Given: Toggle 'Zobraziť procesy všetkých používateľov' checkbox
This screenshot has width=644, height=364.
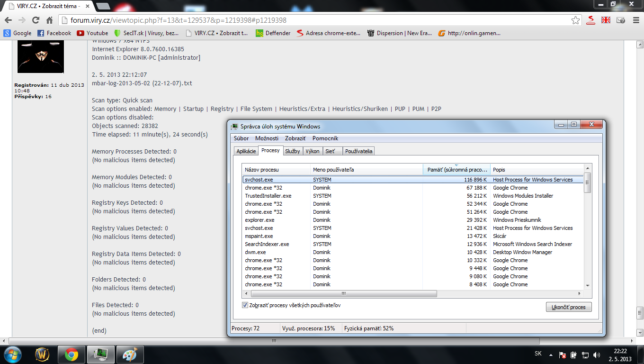Looking at the screenshot, I should pyautogui.click(x=245, y=305).
